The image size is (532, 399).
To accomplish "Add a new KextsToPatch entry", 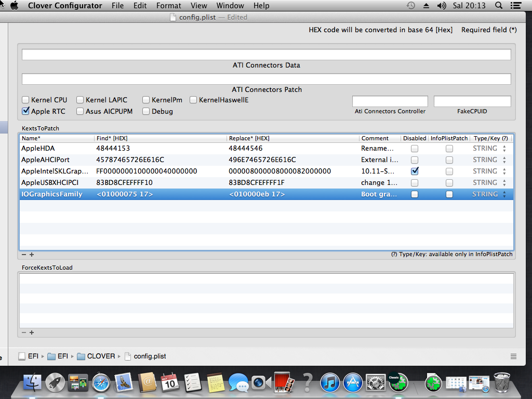I will pos(32,255).
